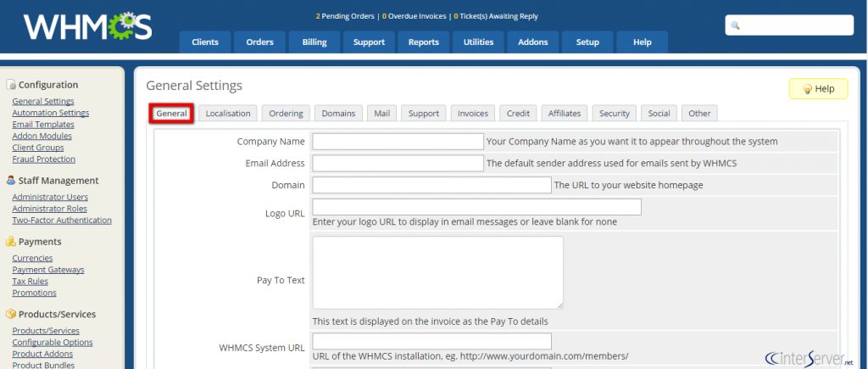868x369 pixels.
Task: Open Promotions link
Action: pyautogui.click(x=34, y=293)
